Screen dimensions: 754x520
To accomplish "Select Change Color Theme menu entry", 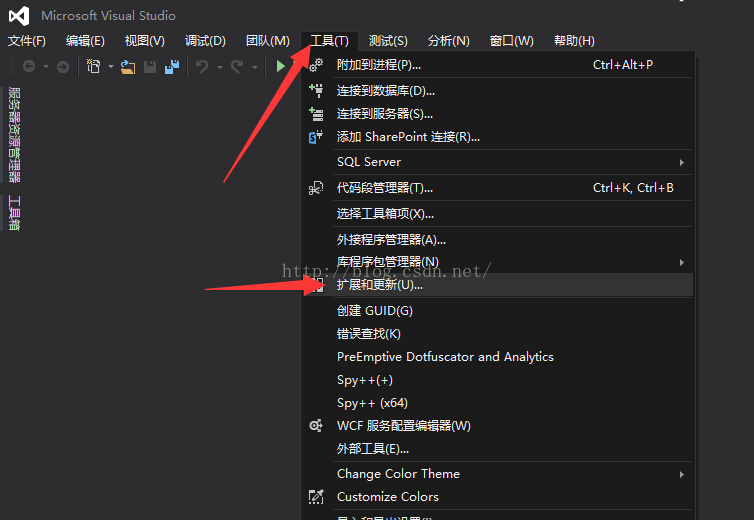I will coord(498,474).
